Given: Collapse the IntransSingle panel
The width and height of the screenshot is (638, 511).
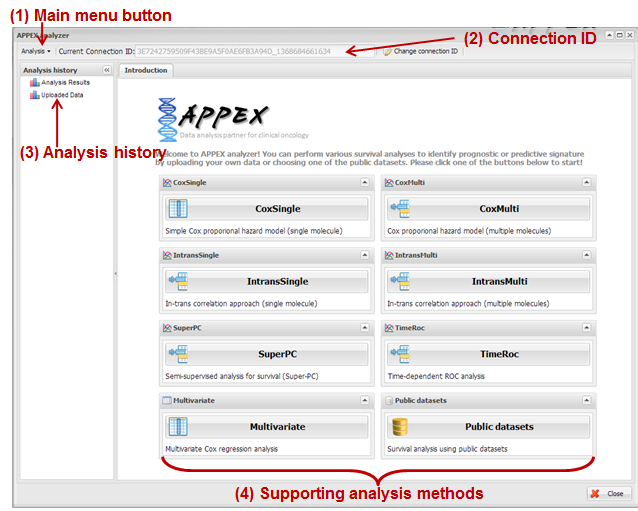Looking at the screenshot, I should pos(365,255).
